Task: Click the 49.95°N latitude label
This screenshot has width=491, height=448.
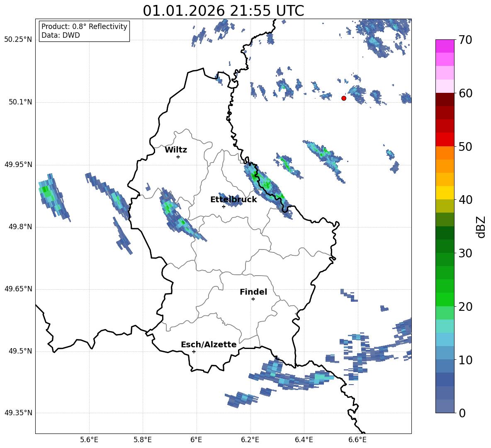Action: point(18,165)
